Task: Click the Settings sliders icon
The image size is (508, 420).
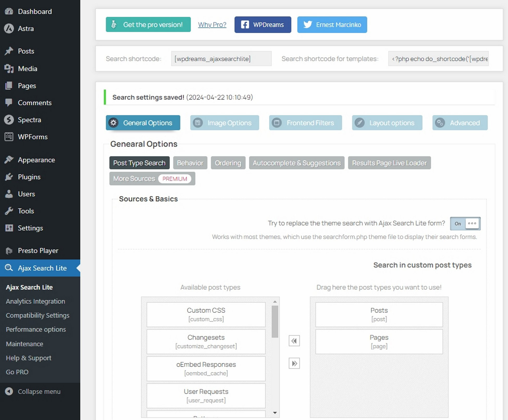Action: point(9,228)
